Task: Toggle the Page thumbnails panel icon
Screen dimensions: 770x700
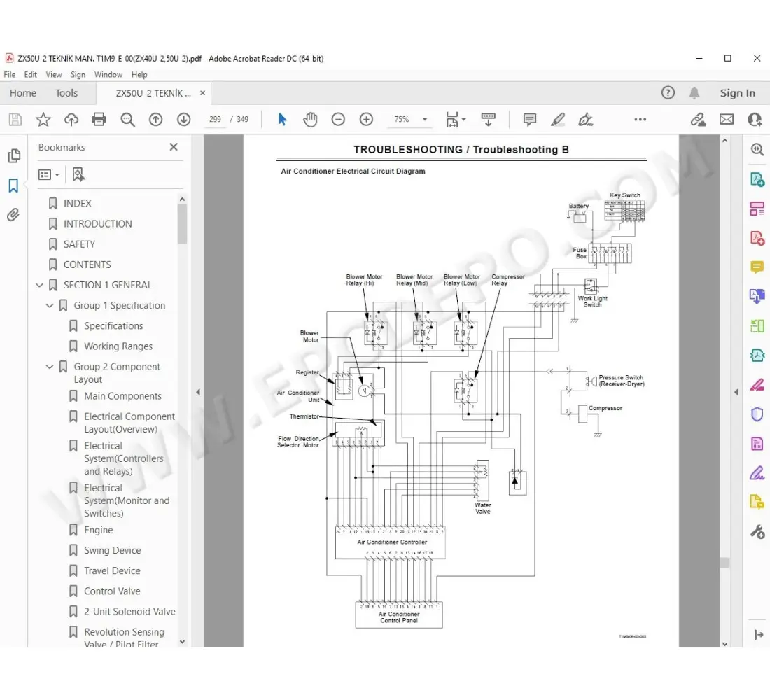Action: tap(13, 155)
